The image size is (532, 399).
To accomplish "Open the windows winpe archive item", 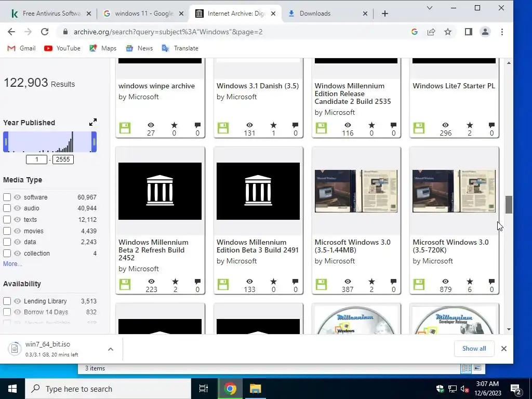I will [x=156, y=86].
